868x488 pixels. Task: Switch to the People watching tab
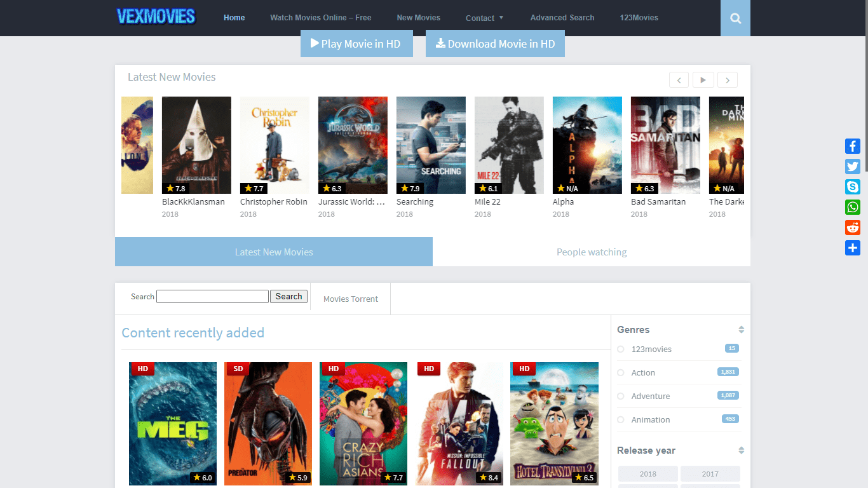pyautogui.click(x=592, y=252)
